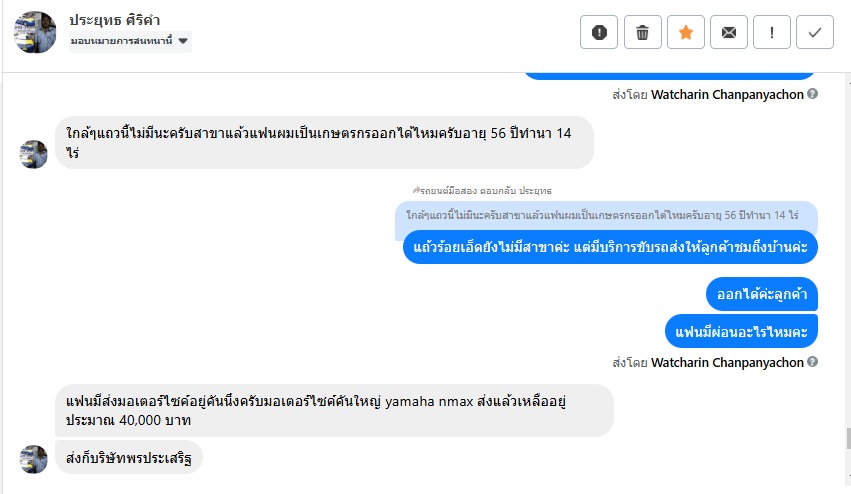Click the received message mentioning yamaha nmax
Viewport: 851px width, 494px height.
[x=333, y=410]
